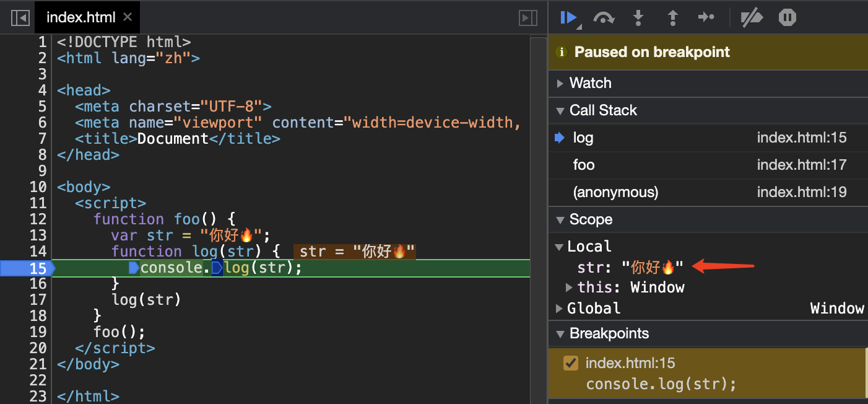Step out of current function
This screenshot has width=868, height=404.
click(x=672, y=17)
